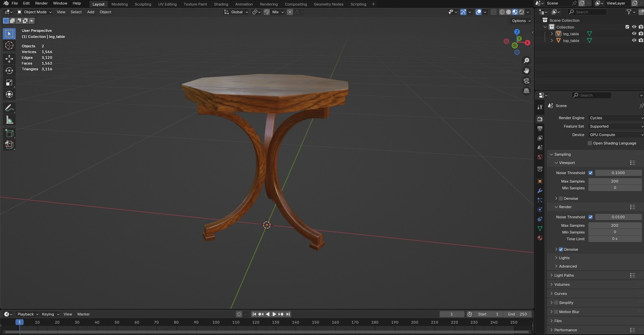Screen dimensions: 644x335
Task: Open the Render menu
Action: [x=41, y=3]
